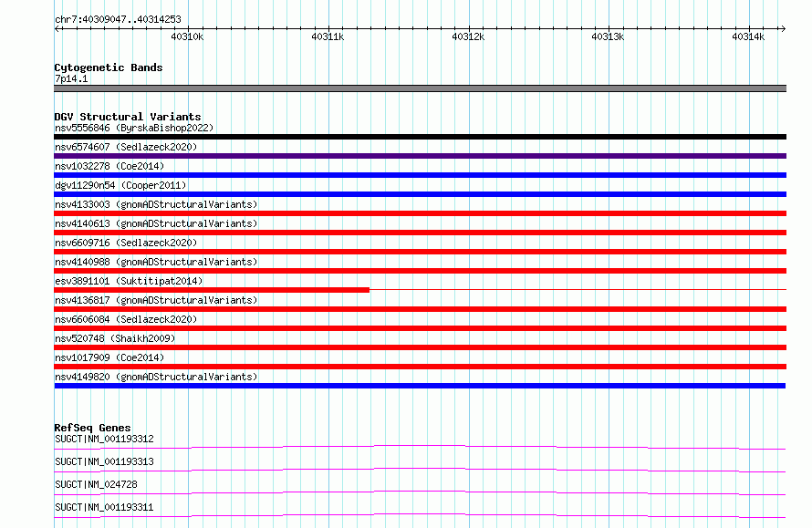Click the chr7:40309047..40314253 region label
This screenshot has height=528, width=812.
coord(118,19)
